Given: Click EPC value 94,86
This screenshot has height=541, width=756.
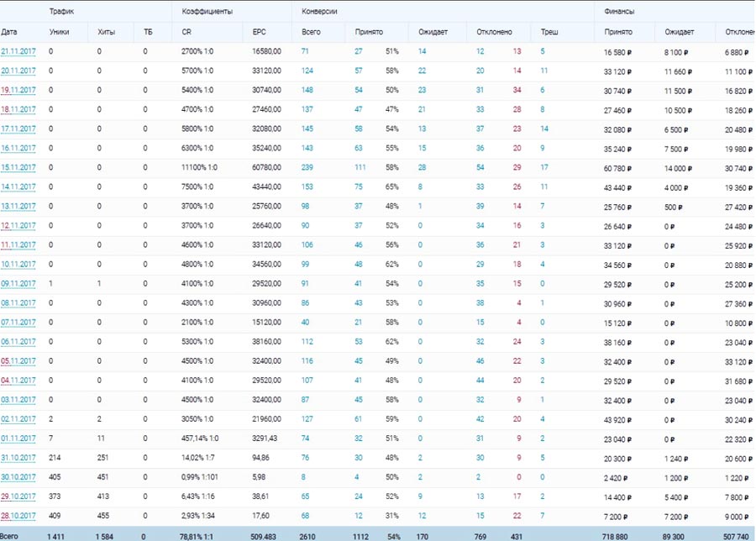Looking at the screenshot, I should 260,458.
